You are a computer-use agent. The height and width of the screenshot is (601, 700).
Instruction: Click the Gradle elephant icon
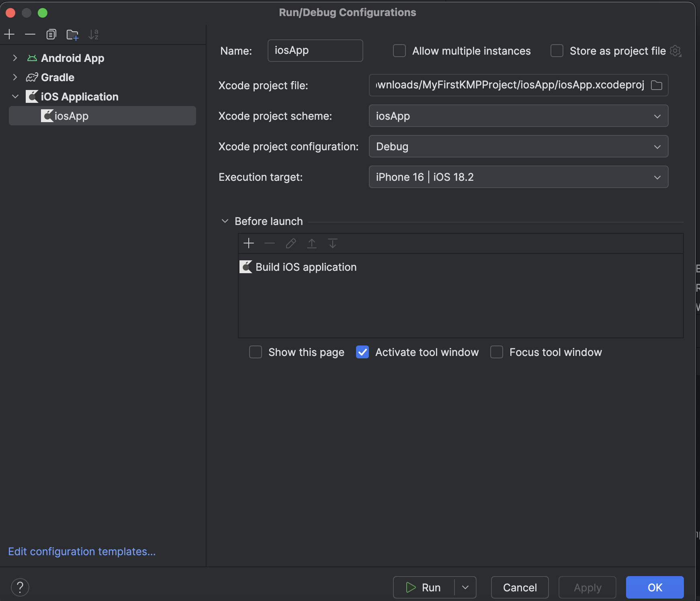[32, 78]
